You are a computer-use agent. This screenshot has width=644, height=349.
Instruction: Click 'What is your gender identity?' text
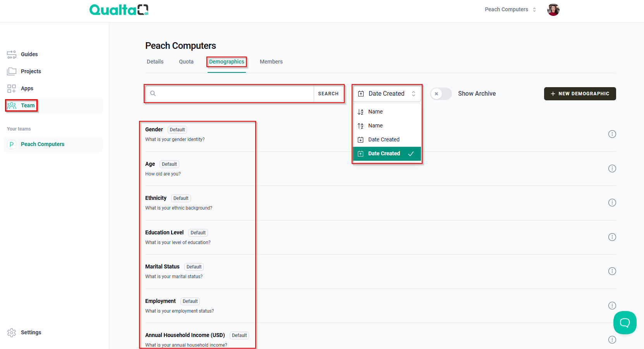click(175, 139)
